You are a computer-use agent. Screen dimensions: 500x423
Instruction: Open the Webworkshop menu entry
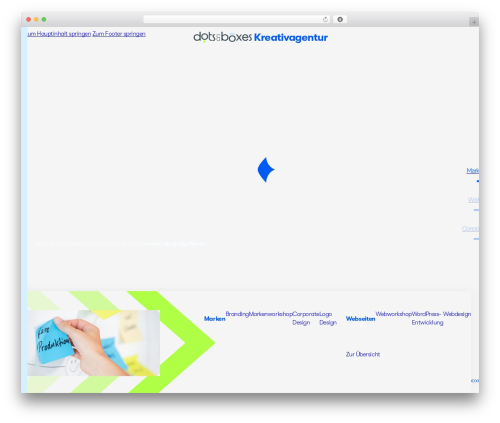393,314
